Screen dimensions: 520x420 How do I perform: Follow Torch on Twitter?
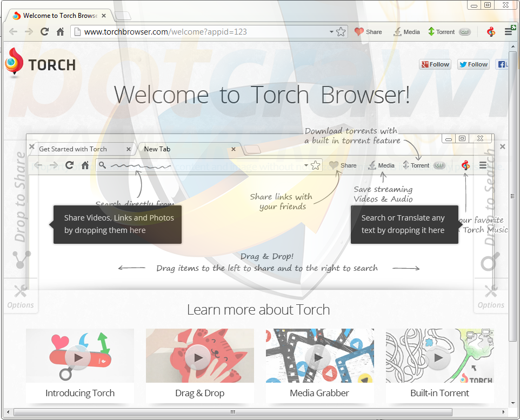(x=474, y=64)
